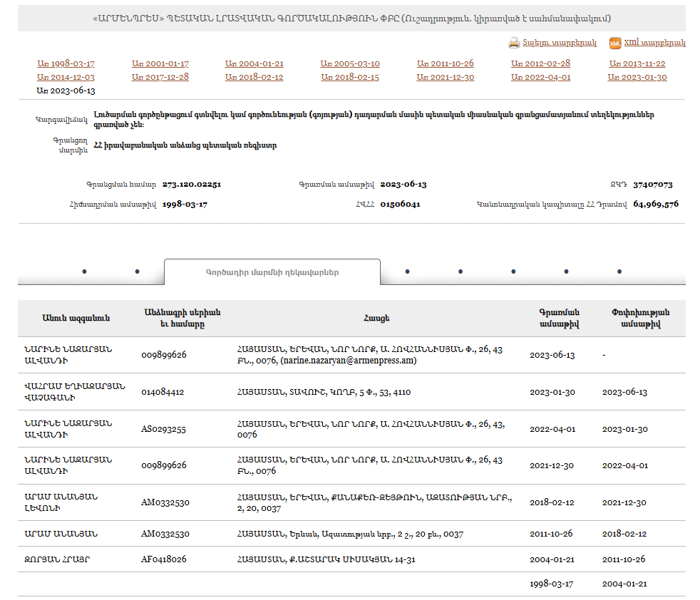The image size is (700, 600).
Task: Open the last dot tab at far right
Action: (619, 271)
